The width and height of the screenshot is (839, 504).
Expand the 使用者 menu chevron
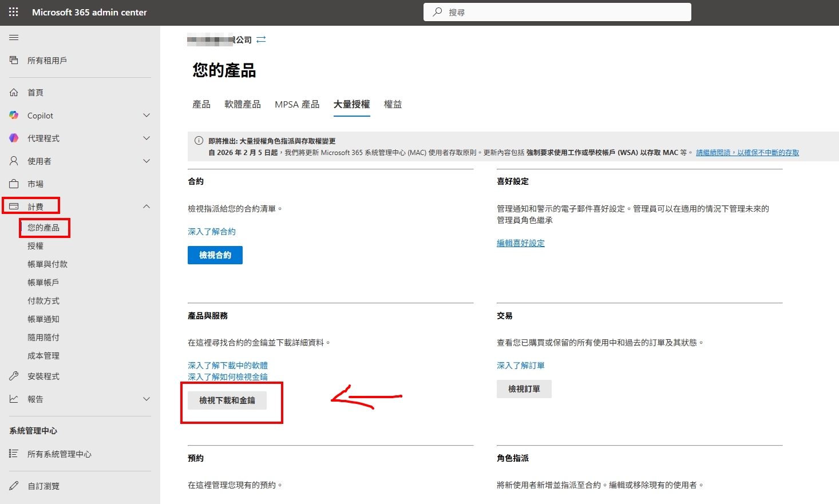[147, 161]
